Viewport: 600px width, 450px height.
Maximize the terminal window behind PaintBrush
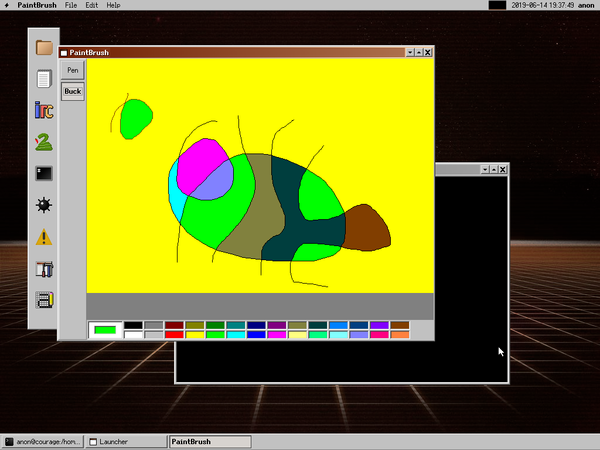click(494, 169)
